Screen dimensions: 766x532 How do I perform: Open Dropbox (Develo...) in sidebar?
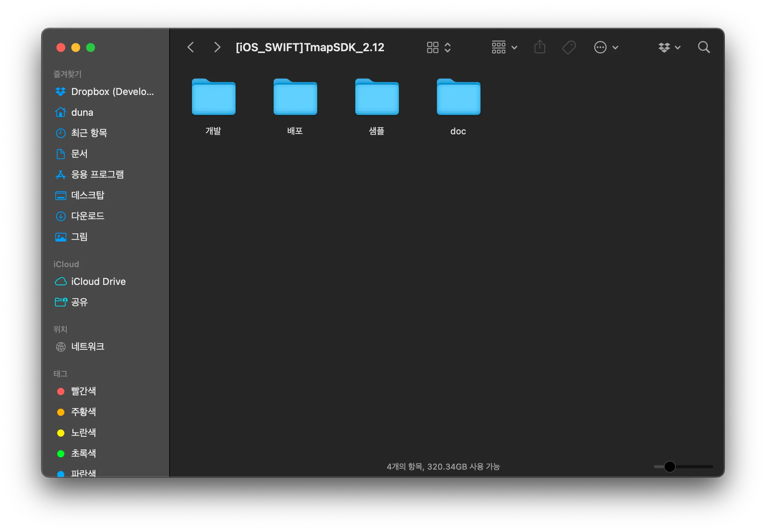tap(112, 92)
